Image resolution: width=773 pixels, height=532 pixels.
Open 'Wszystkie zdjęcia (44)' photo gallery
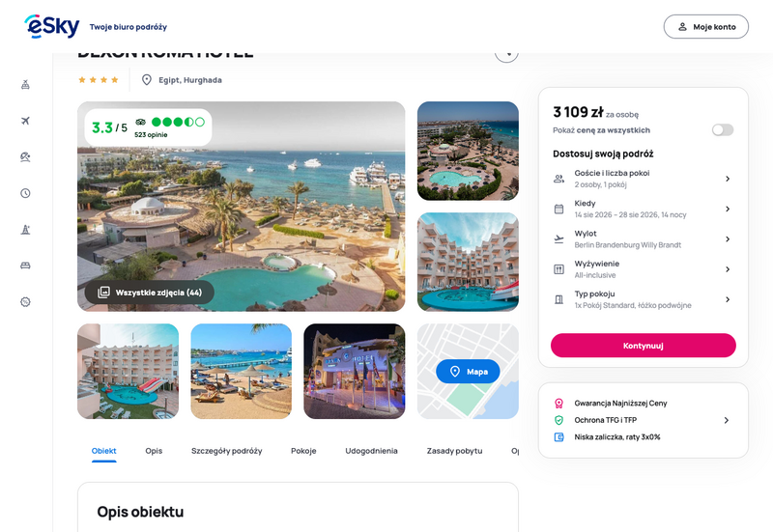click(x=150, y=293)
